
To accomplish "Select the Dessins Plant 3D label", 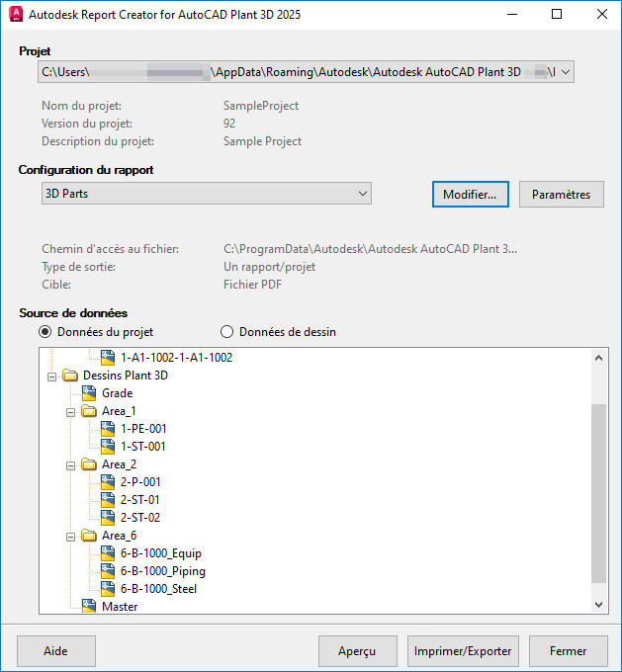I will pyautogui.click(x=126, y=376).
